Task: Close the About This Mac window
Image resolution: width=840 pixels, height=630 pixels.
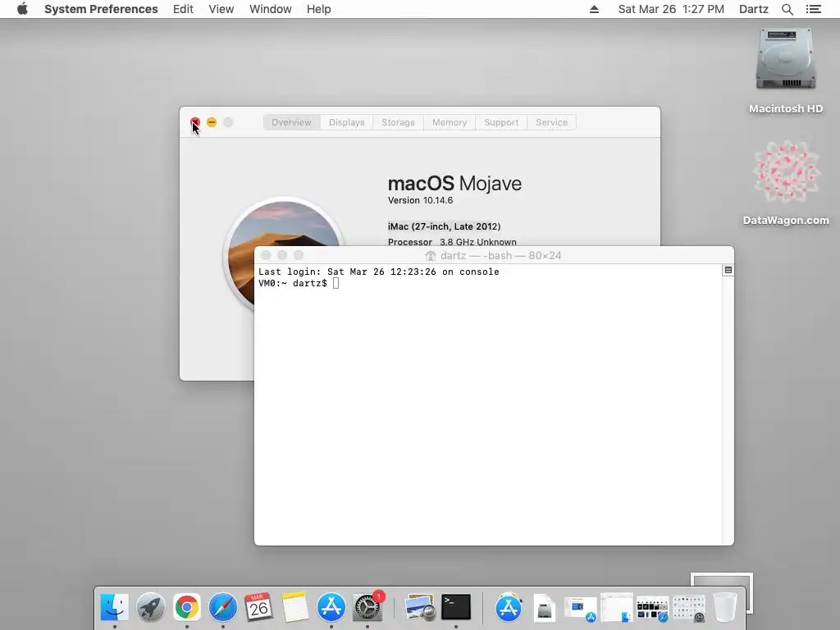Action: (195, 122)
